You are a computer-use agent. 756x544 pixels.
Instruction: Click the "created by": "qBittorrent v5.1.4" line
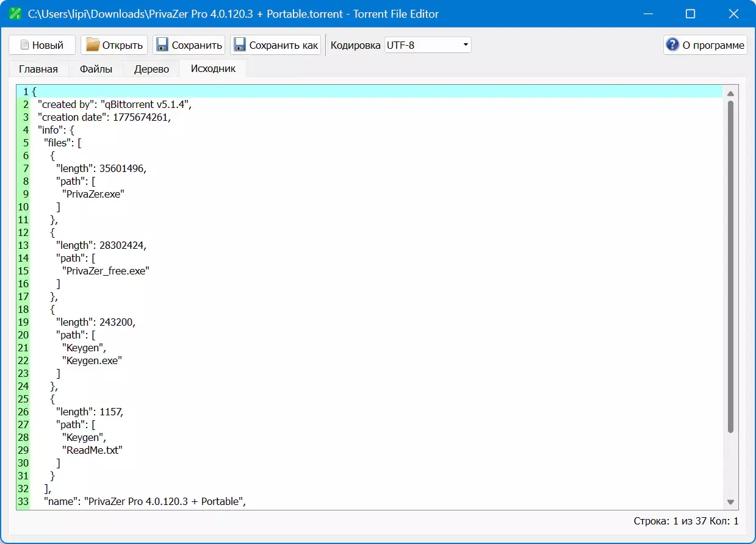[x=115, y=104]
